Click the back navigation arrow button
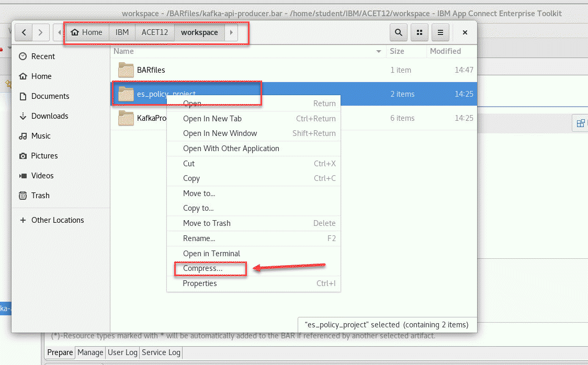This screenshot has height=365, width=588. click(24, 32)
